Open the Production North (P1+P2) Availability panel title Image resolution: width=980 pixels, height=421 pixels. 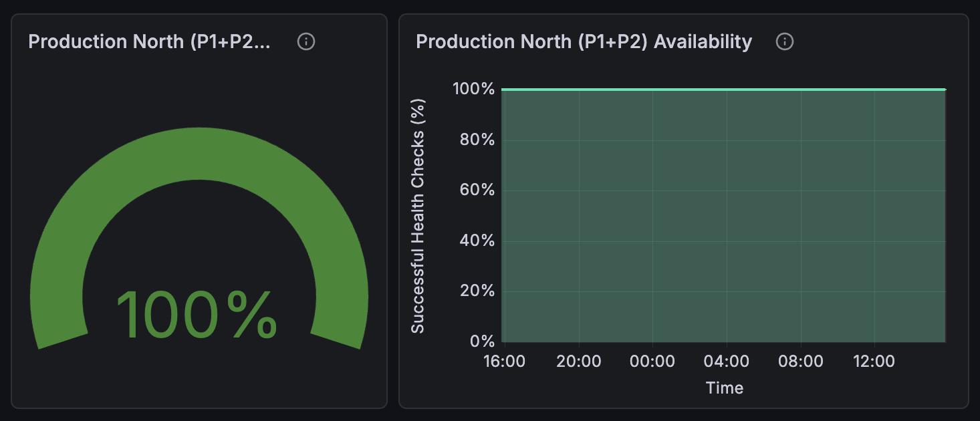tap(584, 41)
